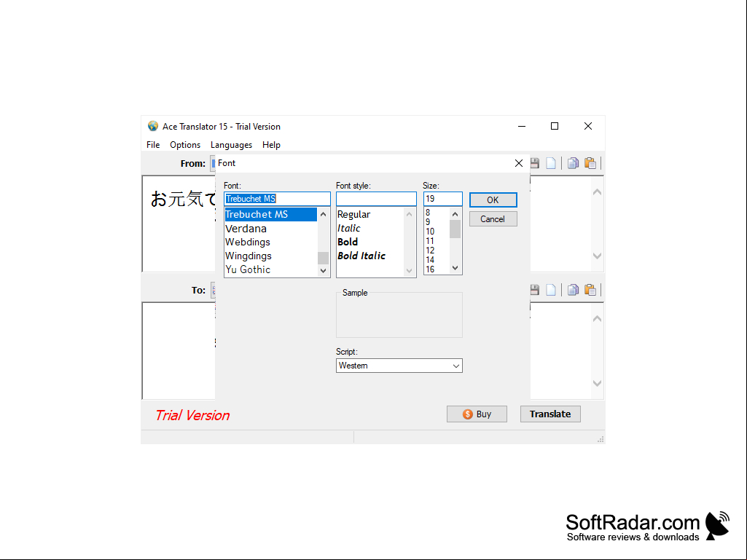Select Trebuchet MS in the font list
This screenshot has width=747, height=560.
click(270, 214)
